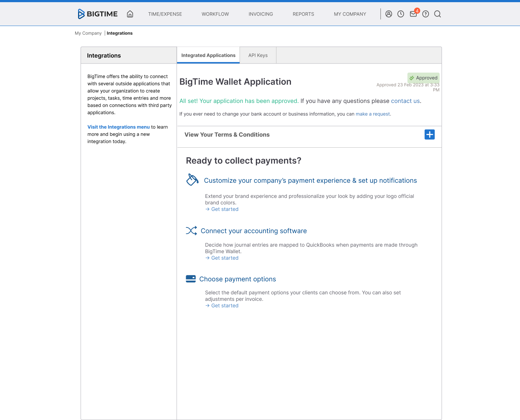This screenshot has width=520, height=420.
Task: Click the BigTime logo
Action: 97,14
